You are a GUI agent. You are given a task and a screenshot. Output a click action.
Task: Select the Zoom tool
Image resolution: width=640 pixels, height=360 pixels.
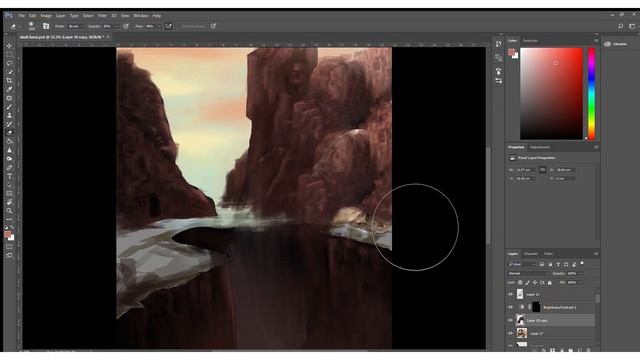(9, 211)
